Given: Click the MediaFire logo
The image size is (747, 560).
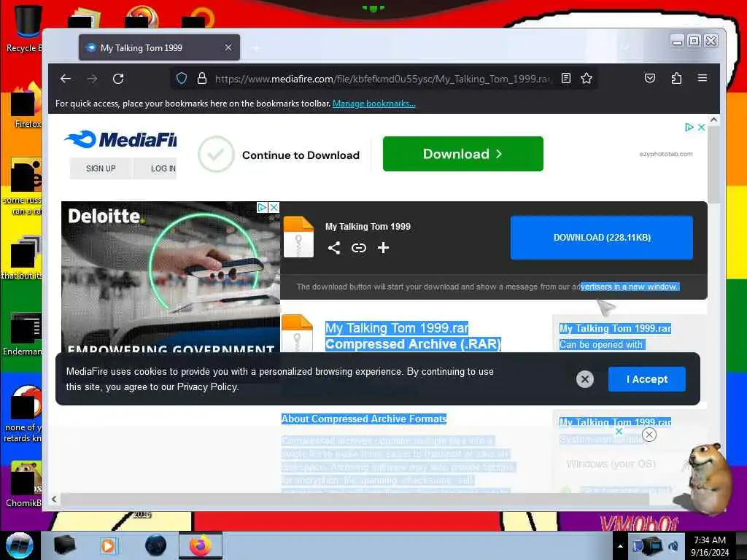Looking at the screenshot, I should click(120, 139).
